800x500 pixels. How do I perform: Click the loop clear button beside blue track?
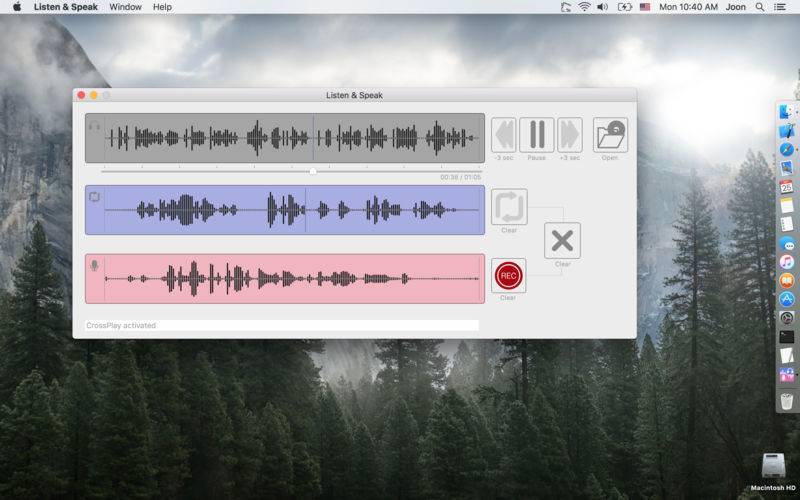[509, 207]
